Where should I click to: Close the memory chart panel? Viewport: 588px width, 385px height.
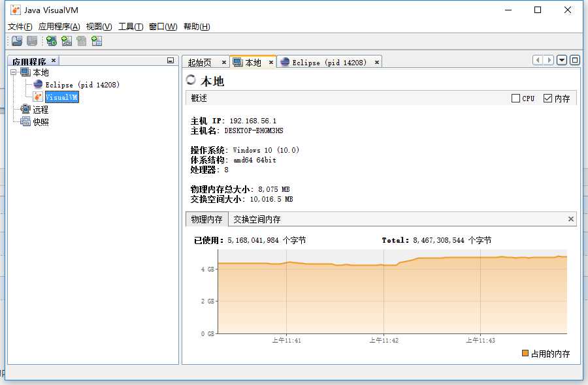pos(571,219)
